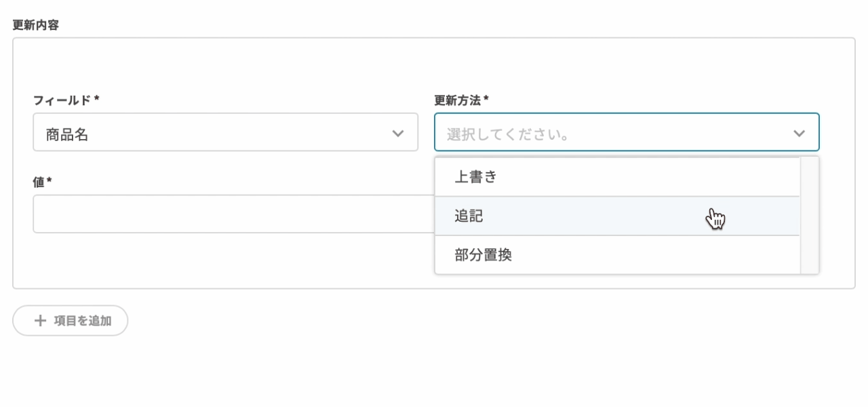This screenshot has height=407, width=868.
Task: Click the 更新方法 label text
Action: 457,100
